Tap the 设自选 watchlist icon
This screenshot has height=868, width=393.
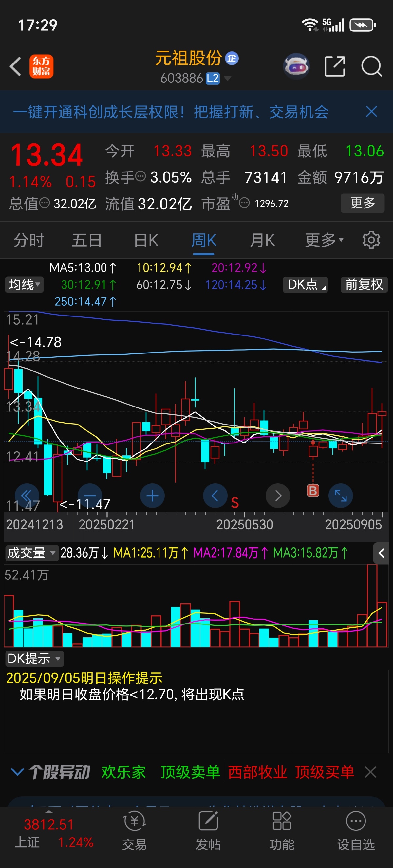[x=356, y=831]
